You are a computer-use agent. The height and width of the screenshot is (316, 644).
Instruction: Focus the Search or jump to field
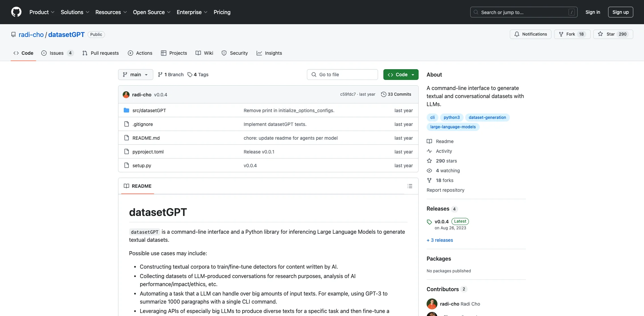tap(524, 12)
